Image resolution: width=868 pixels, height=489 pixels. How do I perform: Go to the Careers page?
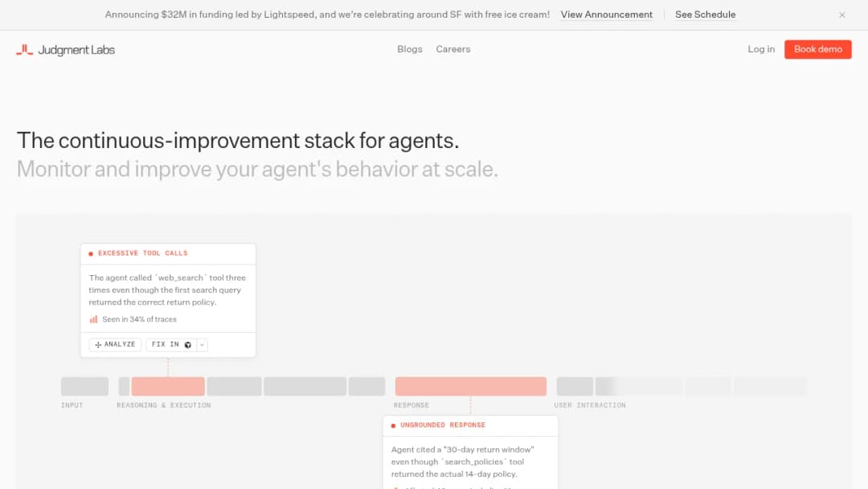pyautogui.click(x=452, y=49)
